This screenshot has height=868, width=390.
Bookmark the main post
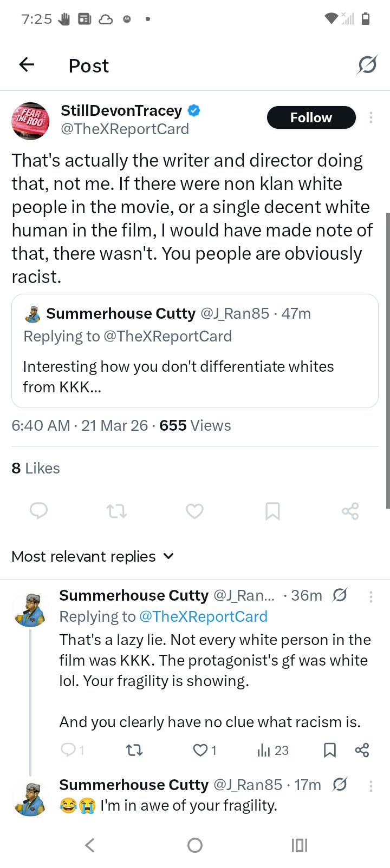point(272,511)
